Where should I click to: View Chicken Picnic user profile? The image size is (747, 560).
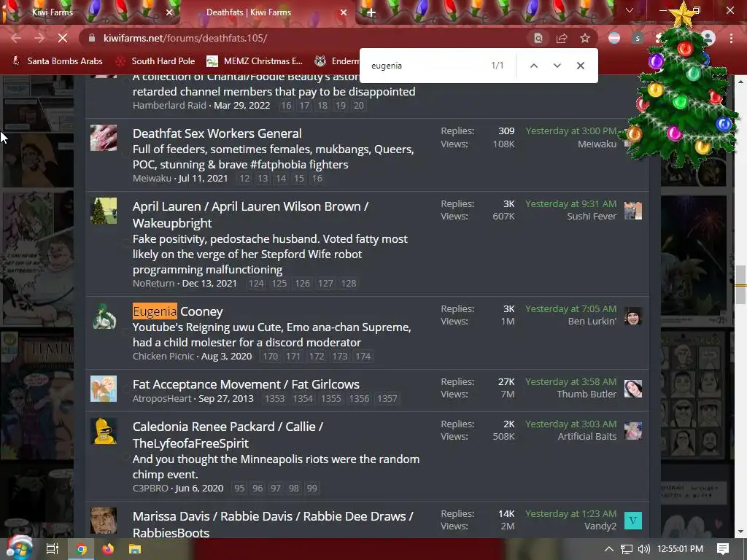point(163,356)
